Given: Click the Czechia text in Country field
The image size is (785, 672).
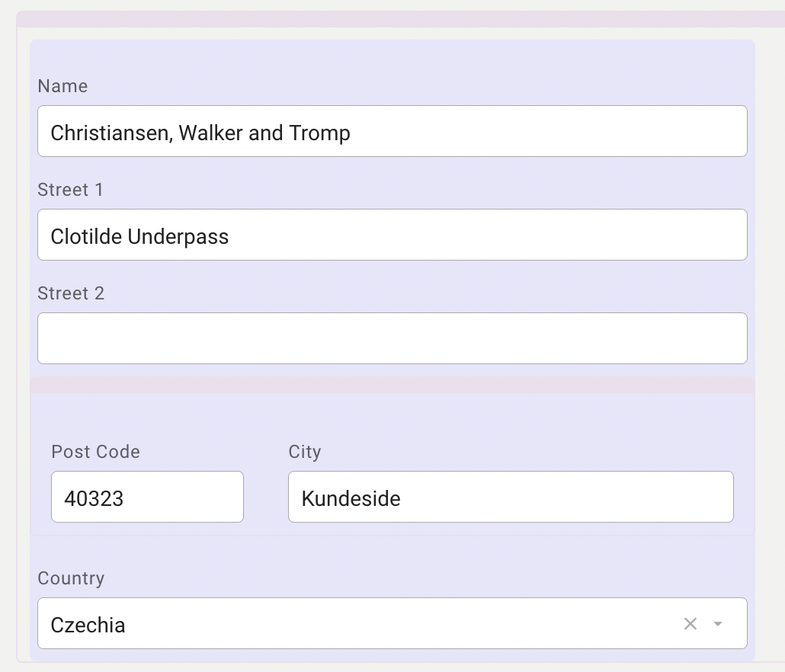Looking at the screenshot, I should (x=88, y=625).
